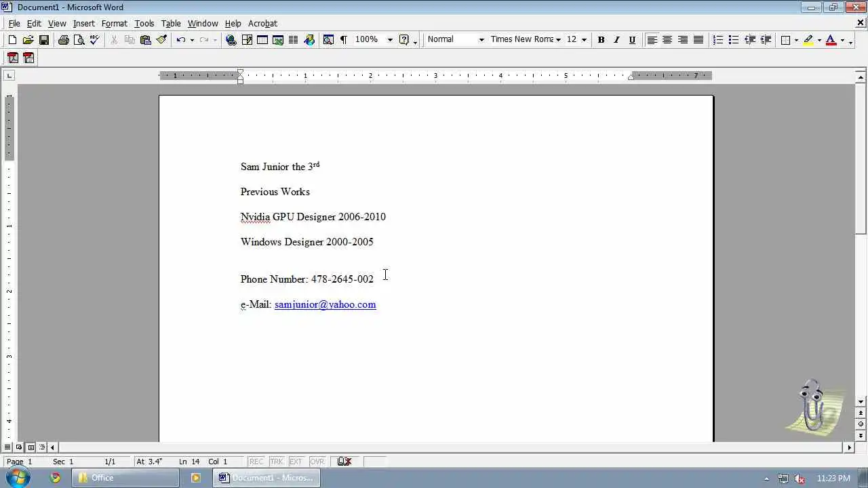Convert to Adobe PDF and email icon
868x488 pixels.
[x=28, y=58]
